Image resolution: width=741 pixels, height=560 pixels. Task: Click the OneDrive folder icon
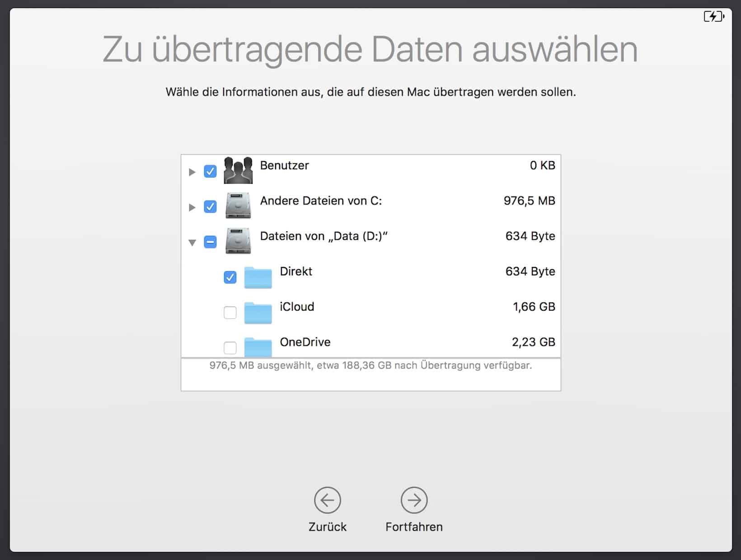[x=258, y=347]
